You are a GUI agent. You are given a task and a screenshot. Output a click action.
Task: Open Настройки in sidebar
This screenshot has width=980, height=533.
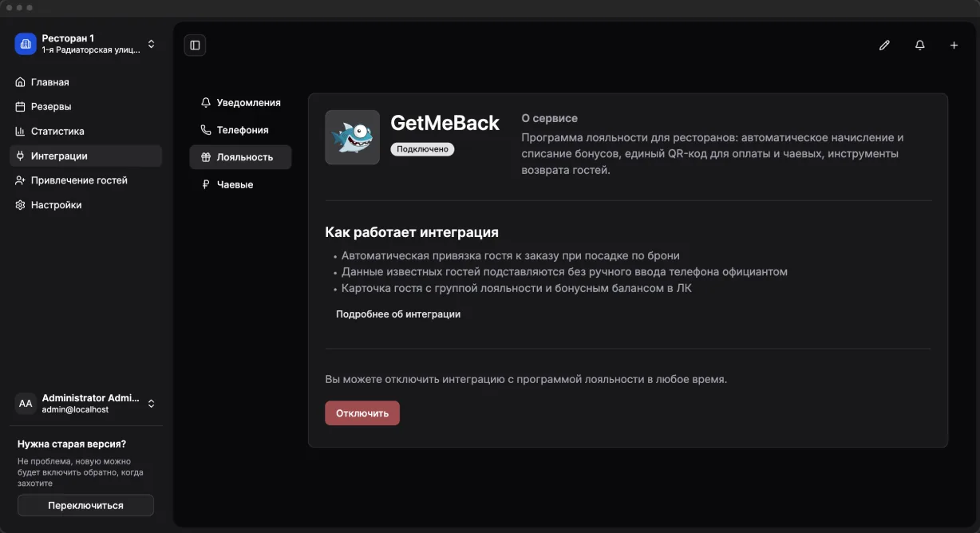(86, 205)
